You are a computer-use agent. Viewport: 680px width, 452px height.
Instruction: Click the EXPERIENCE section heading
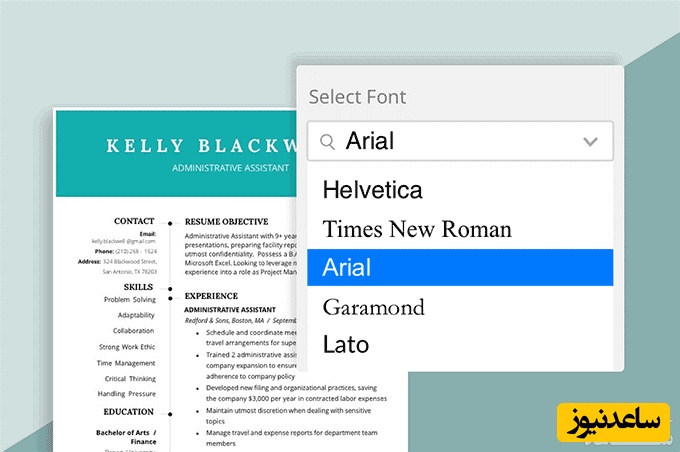(x=211, y=296)
